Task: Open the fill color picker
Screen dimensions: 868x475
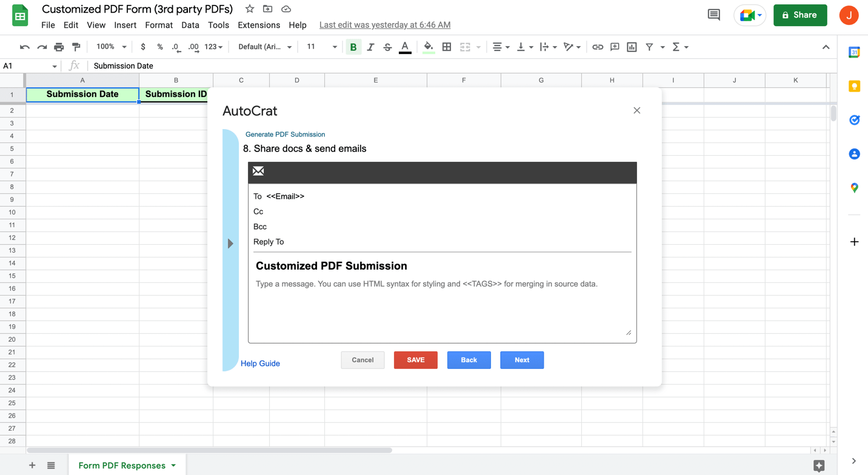Action: (x=429, y=47)
